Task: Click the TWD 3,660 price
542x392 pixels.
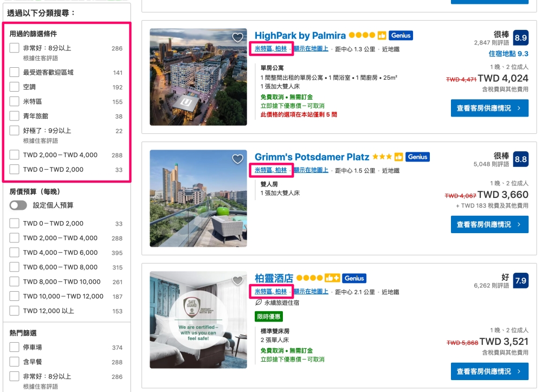Action: (503, 195)
